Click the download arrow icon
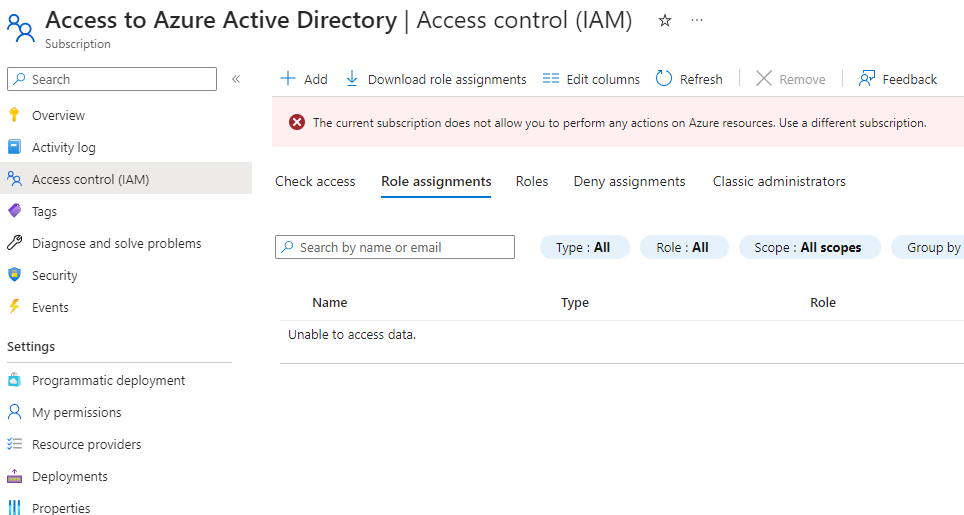964x515 pixels. click(352, 79)
